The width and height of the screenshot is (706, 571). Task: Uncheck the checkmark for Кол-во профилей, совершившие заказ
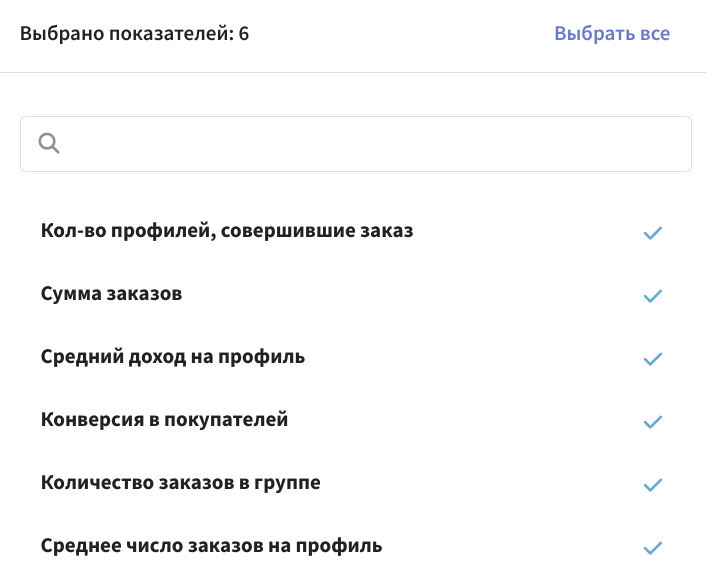(x=652, y=233)
